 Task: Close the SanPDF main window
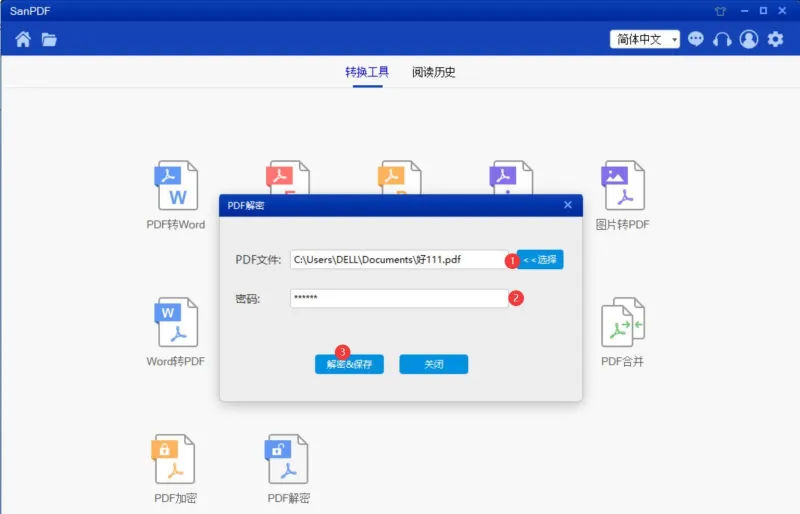(782, 11)
